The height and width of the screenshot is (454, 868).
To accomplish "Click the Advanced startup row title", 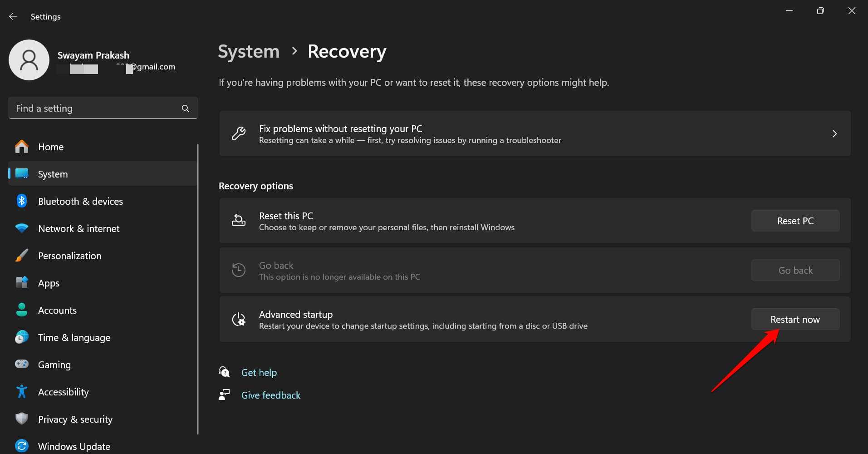I will click(x=296, y=314).
